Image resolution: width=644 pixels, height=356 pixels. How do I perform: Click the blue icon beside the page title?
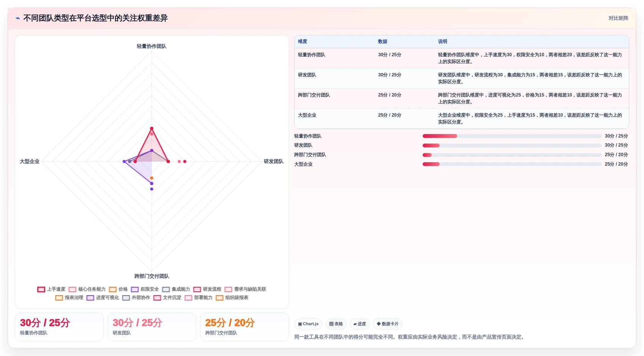(x=18, y=18)
